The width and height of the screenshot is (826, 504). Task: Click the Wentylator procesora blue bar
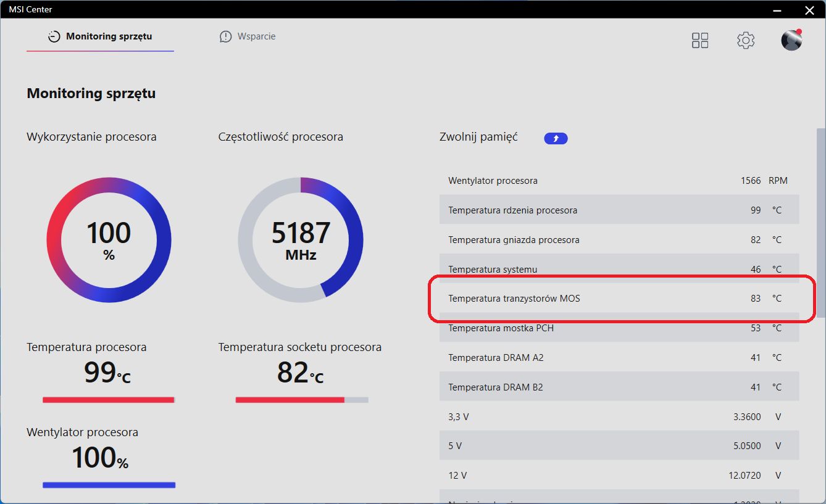109,485
